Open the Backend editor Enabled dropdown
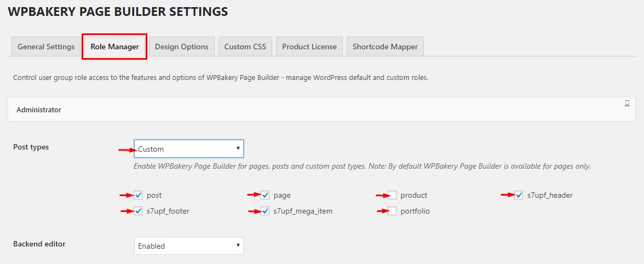 (188, 246)
